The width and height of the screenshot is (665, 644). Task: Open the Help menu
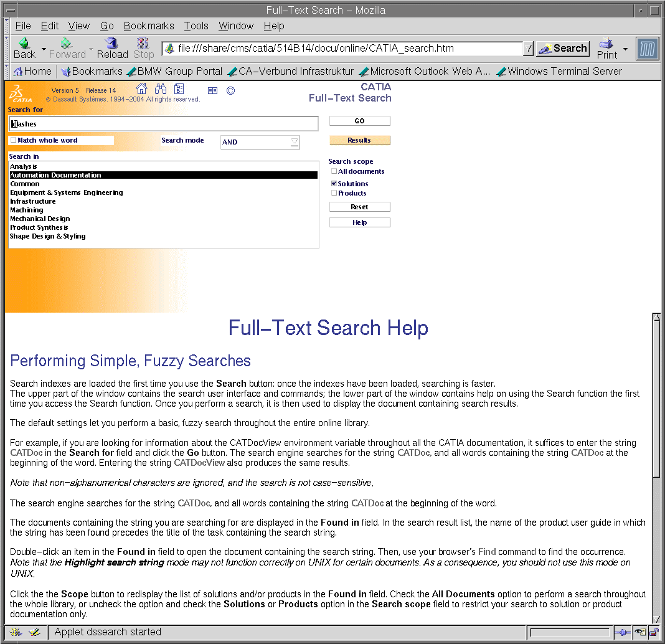click(x=274, y=26)
